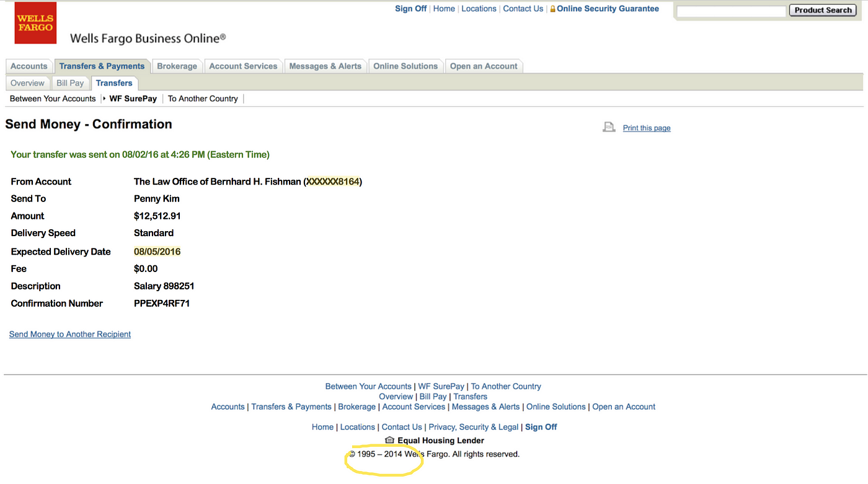This screenshot has width=868, height=484.
Task: Click the printer icon beside Print this page
Action: [609, 127]
